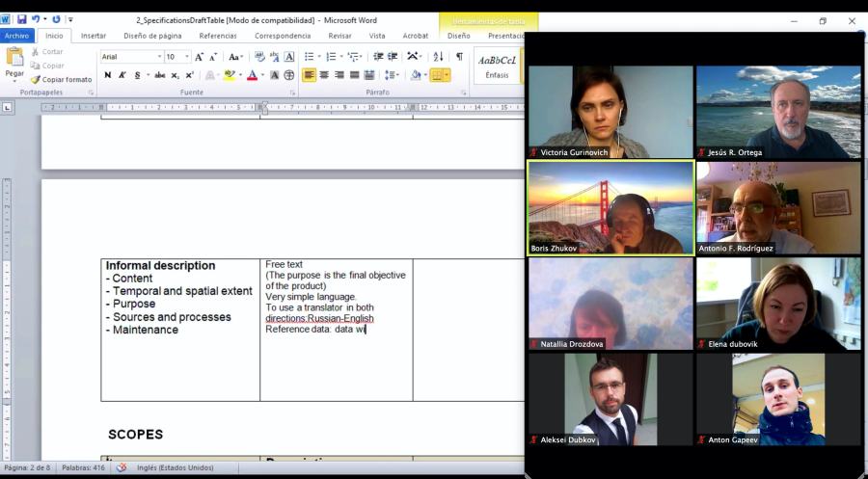Grow font size with the larger A icon

tap(200, 57)
